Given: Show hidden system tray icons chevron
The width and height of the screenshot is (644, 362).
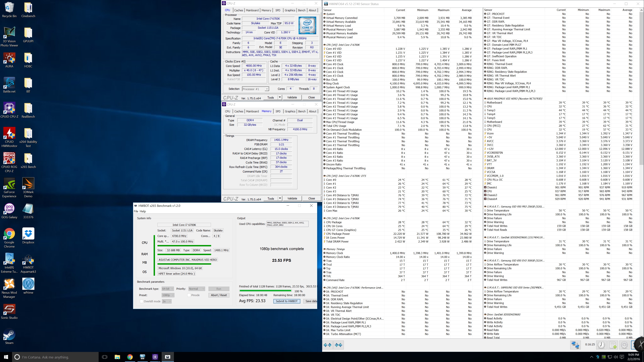Looking at the screenshot, I should 592,357.
